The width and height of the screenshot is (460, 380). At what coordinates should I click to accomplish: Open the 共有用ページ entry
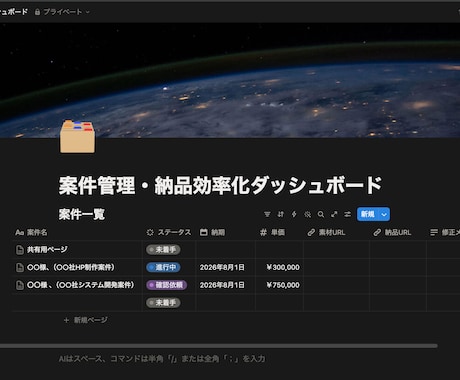[x=47, y=250]
